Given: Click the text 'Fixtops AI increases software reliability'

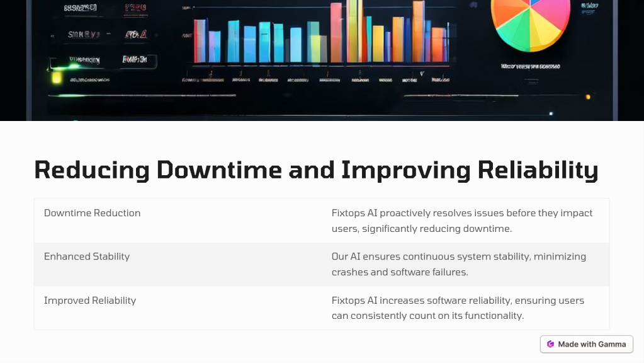Looking at the screenshot, I should tap(421, 301).
